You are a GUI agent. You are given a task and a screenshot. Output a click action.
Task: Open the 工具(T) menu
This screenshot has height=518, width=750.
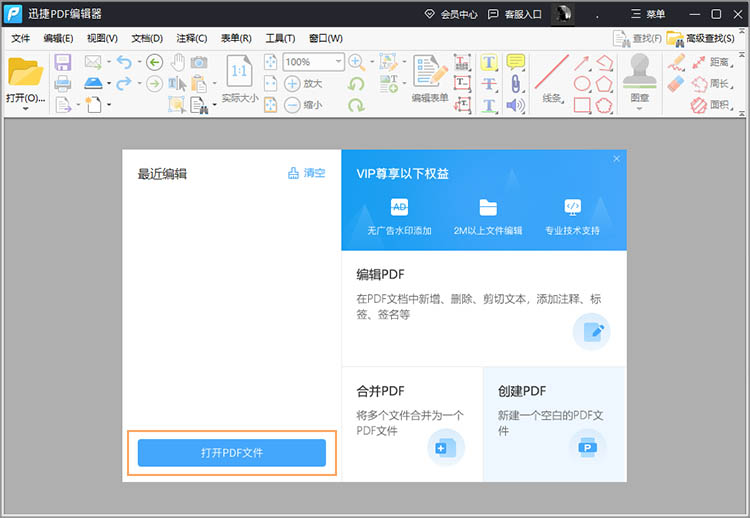(280, 38)
